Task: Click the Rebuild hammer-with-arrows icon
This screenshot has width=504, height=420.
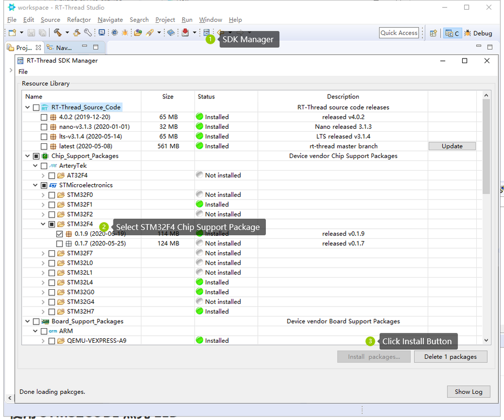Action: (77, 32)
